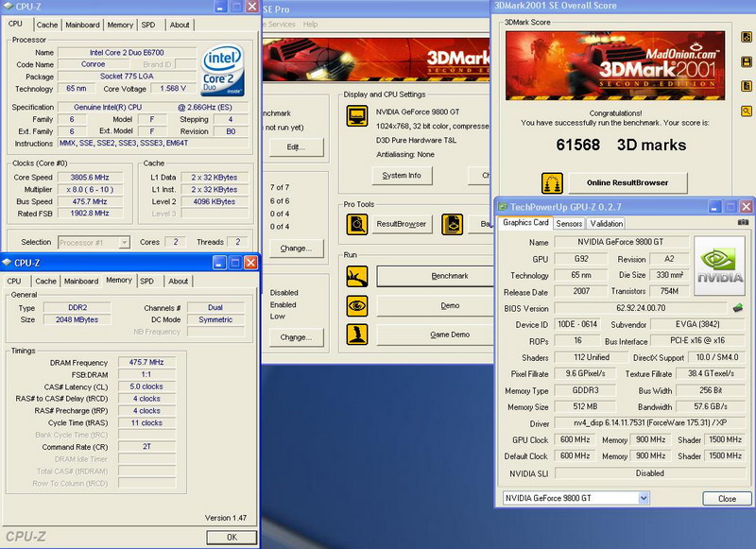The image size is (756, 549).
Task: Click the 3DMark2001 banner in score window
Action: click(615, 65)
